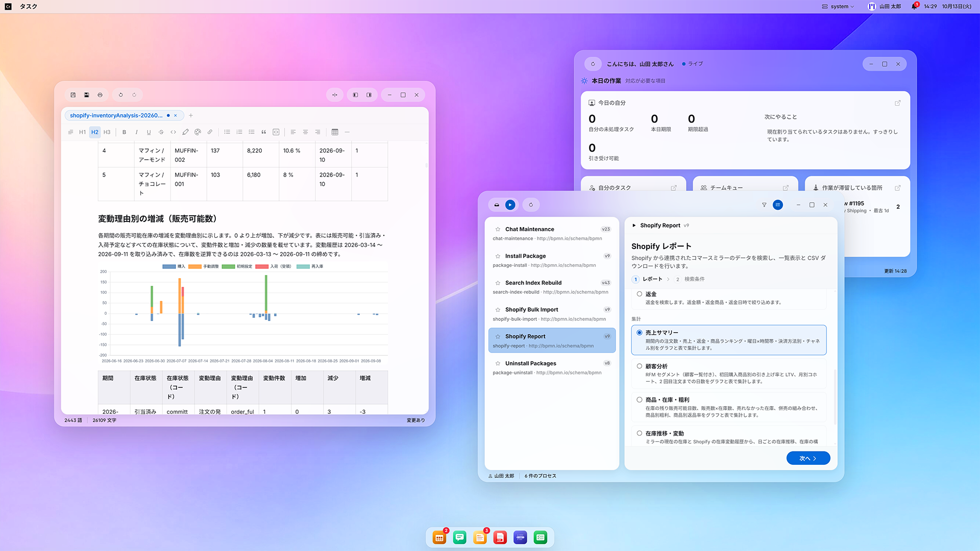Click the print icon in editor window
This screenshot has width=980, height=551.
click(x=100, y=95)
